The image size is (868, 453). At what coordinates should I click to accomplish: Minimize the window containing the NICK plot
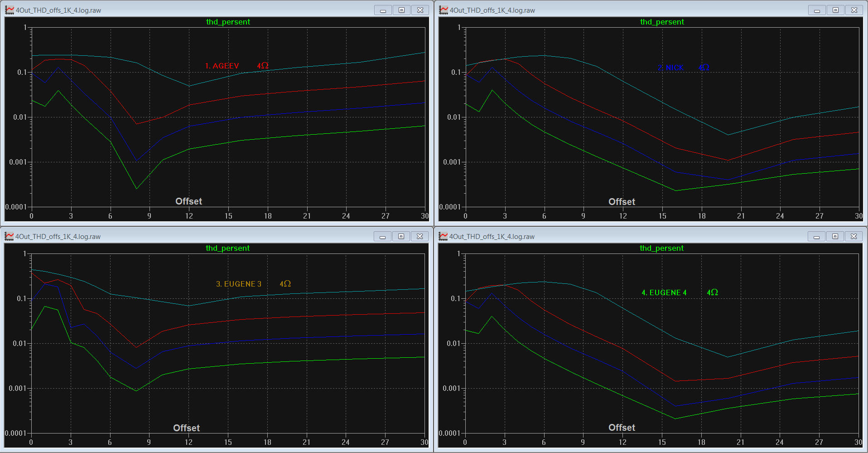817,10
